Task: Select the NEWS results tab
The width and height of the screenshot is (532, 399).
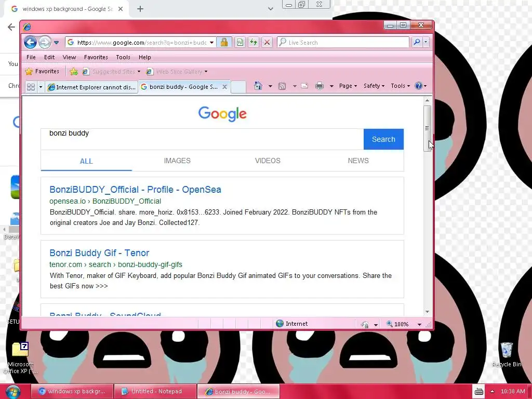Action: coord(358,161)
